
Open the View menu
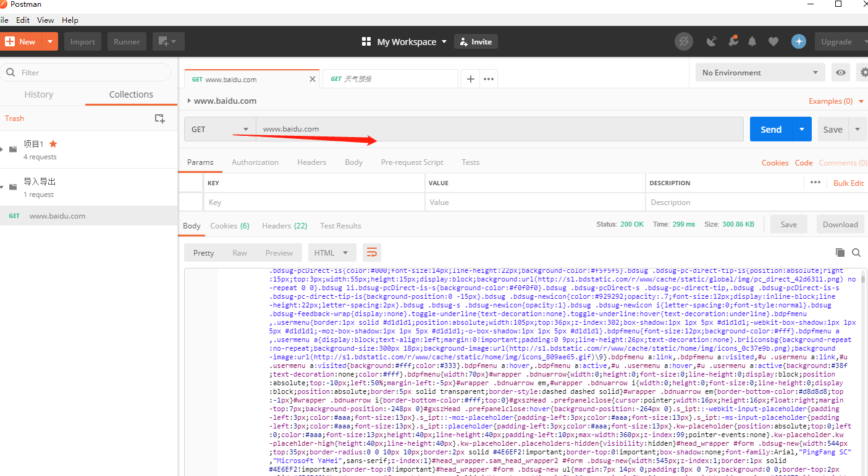pos(46,20)
